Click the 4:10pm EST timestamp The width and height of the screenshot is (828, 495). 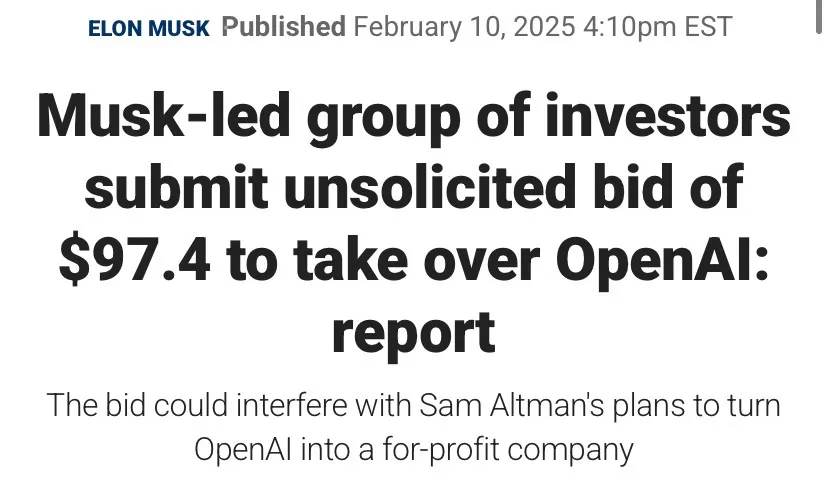point(657,26)
